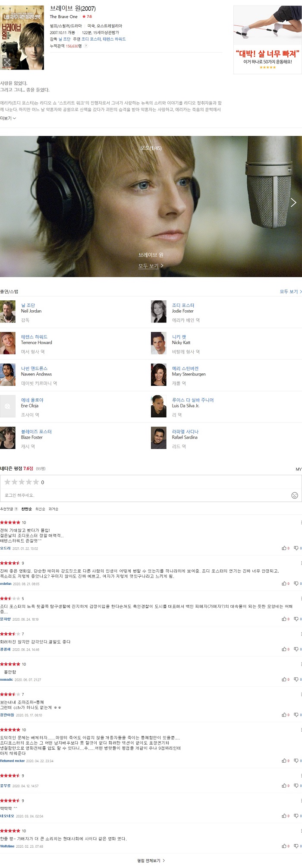
Task: Like the review by 오드리
Action: 285,548
